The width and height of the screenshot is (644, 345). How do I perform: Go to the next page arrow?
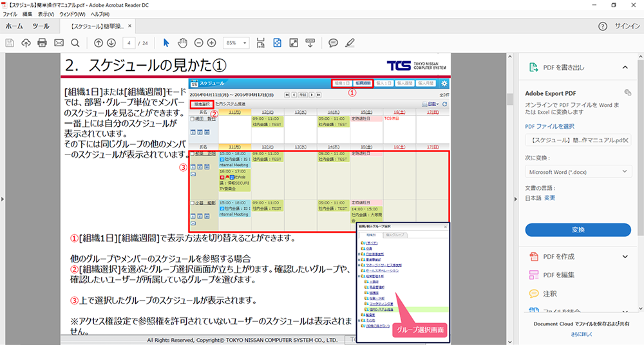tap(111, 42)
